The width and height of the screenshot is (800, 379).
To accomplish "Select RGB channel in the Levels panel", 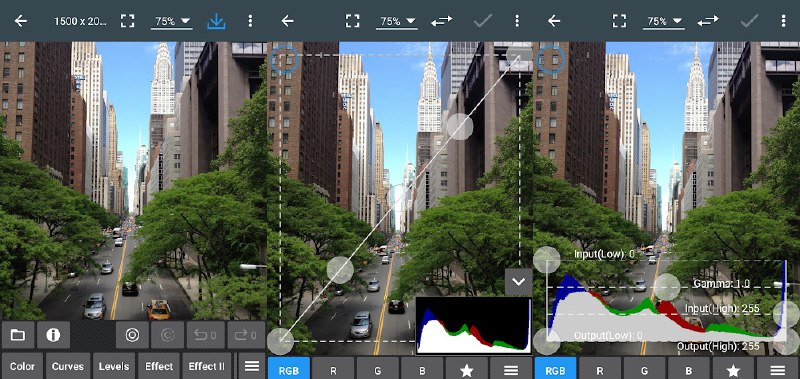I will pos(555,371).
